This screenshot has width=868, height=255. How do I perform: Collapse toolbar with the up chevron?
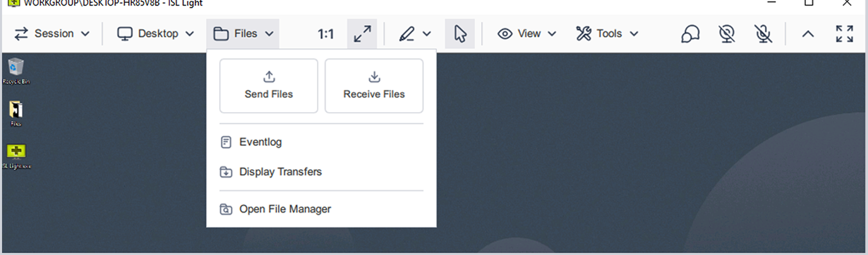point(808,34)
